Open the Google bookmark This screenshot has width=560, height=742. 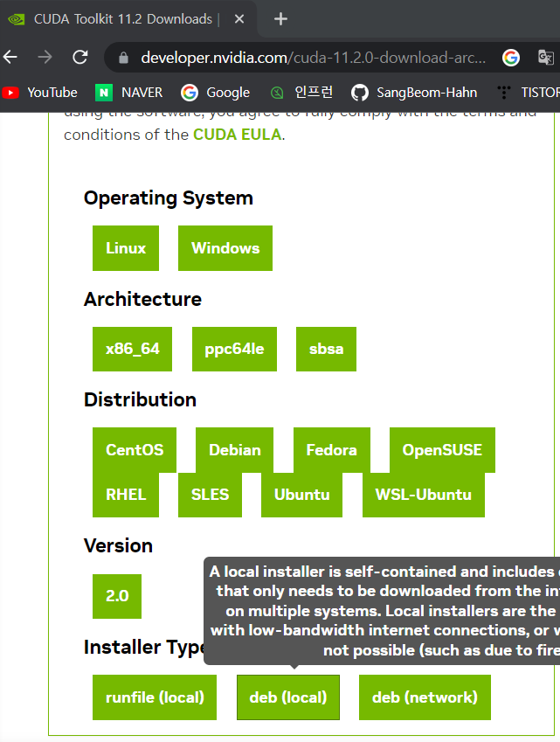(215, 93)
